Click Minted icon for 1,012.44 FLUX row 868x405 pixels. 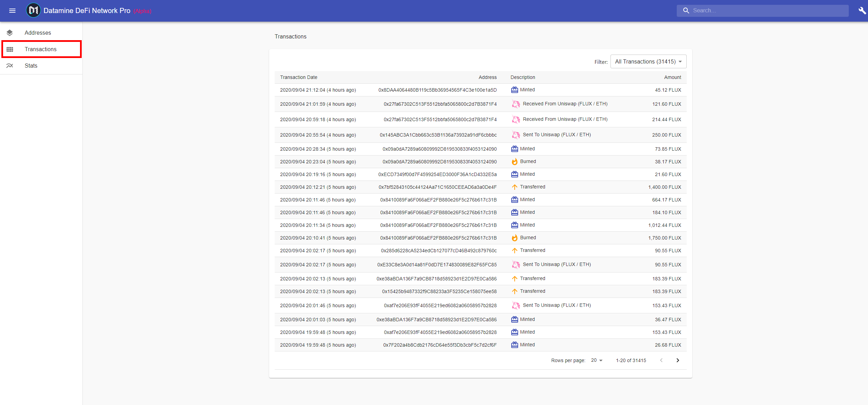coord(514,225)
